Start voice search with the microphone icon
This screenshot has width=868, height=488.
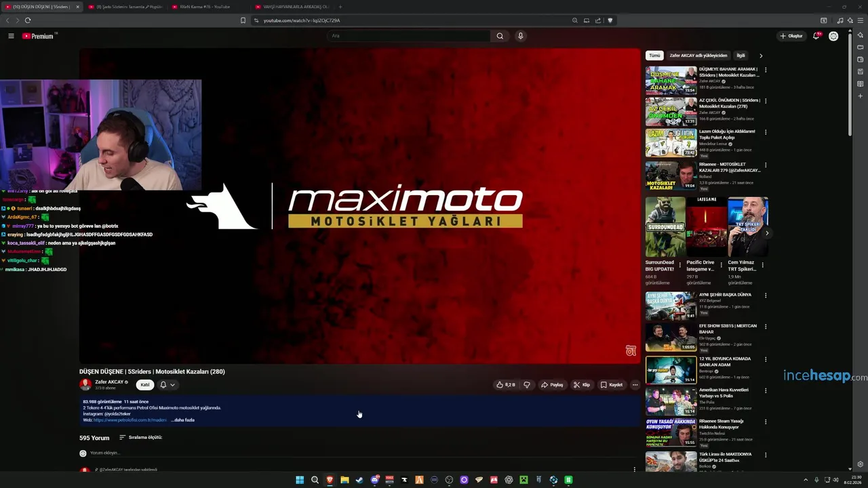[520, 36]
